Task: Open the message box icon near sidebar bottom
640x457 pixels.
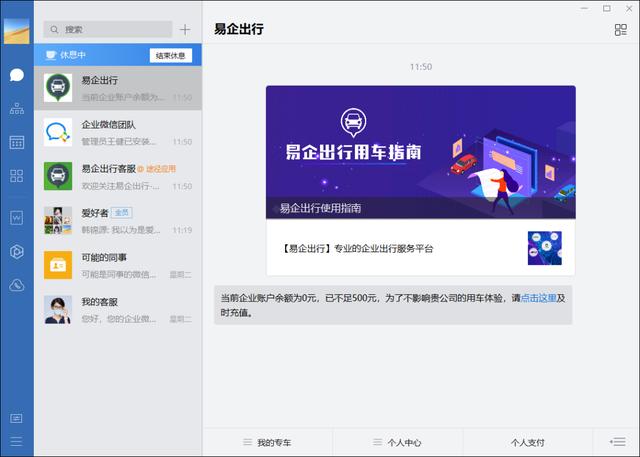Action: (17, 418)
